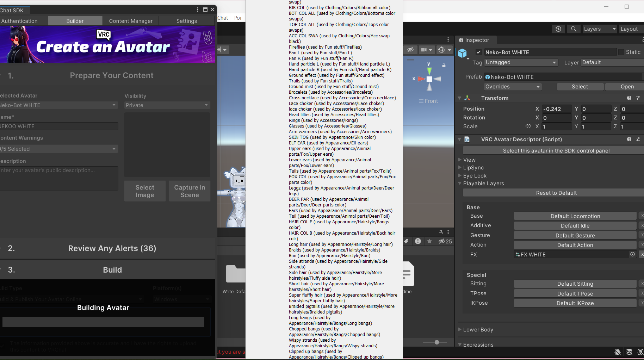Screen dimensions: 644x360
Task: Open Transform component help icon
Action: (629, 98)
